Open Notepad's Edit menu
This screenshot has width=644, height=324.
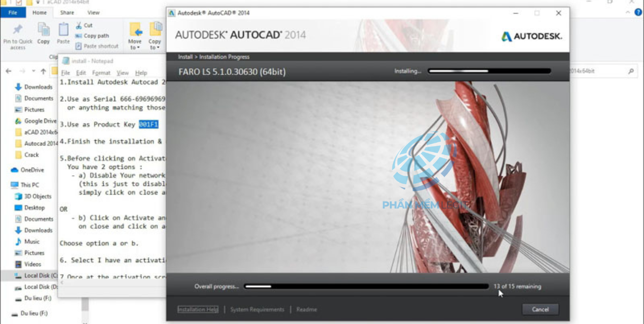[81, 73]
